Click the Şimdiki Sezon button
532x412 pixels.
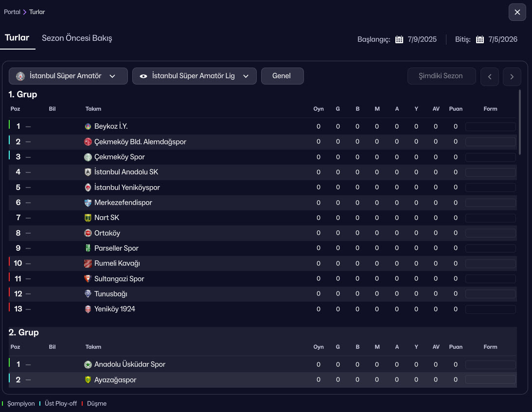pyautogui.click(x=441, y=76)
